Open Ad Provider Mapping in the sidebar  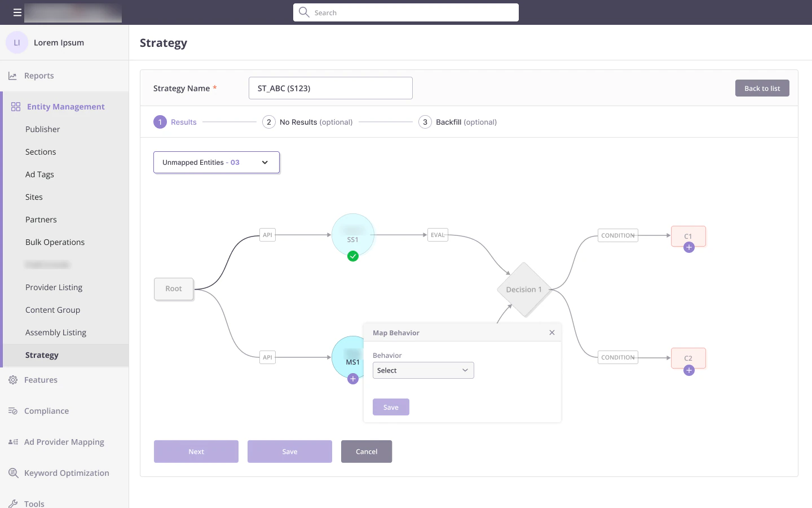64,442
